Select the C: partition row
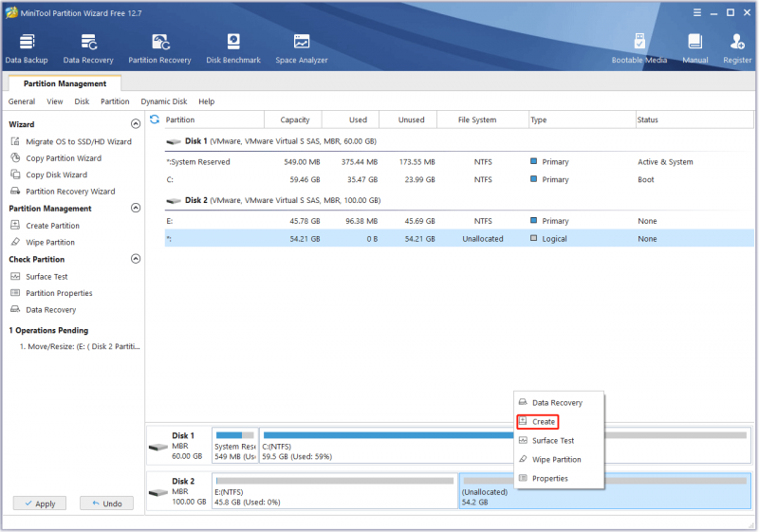 459,179
